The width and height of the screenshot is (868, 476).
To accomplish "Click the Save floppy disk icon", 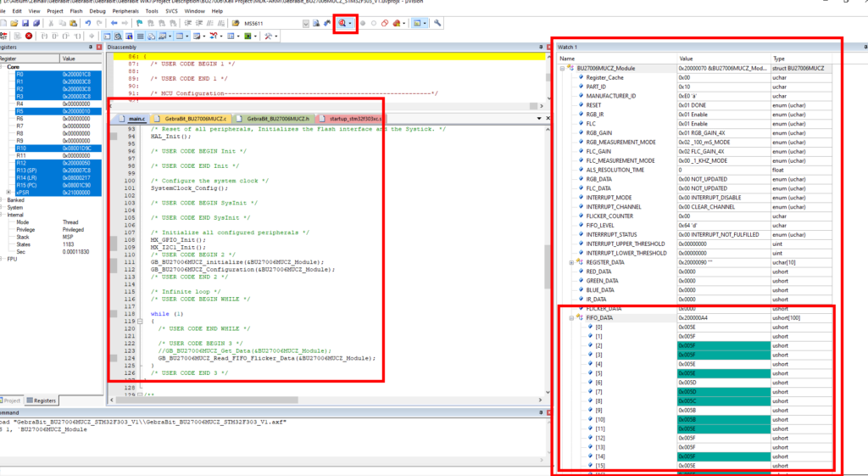I will click(25, 23).
